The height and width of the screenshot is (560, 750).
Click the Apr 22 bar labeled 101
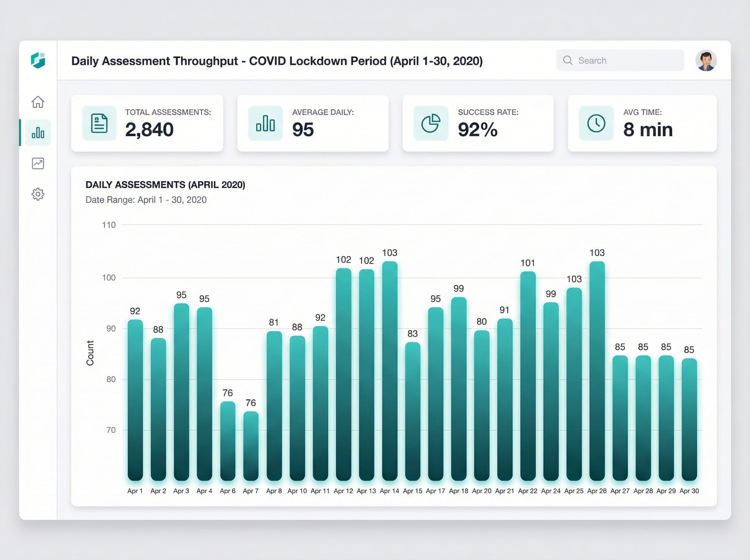pos(528,375)
